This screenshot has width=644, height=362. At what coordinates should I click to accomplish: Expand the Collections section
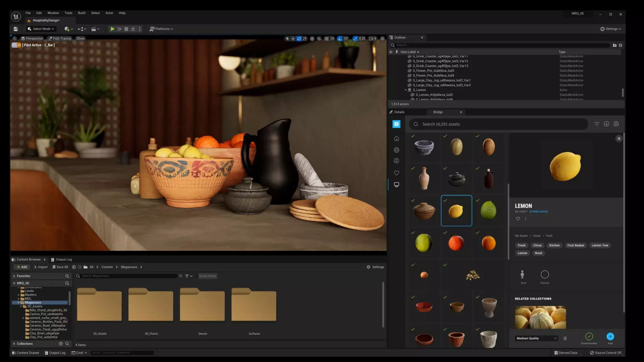(x=14, y=344)
